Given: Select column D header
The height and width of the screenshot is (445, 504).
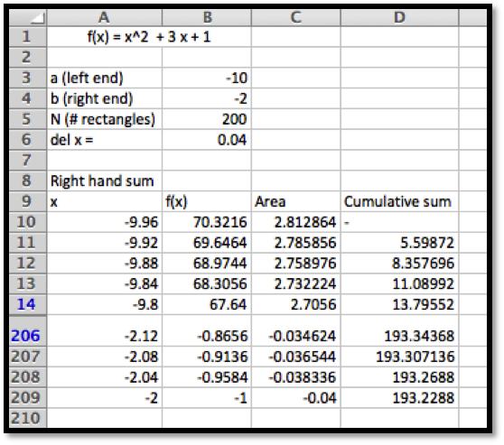Looking at the screenshot, I should click(x=399, y=18).
